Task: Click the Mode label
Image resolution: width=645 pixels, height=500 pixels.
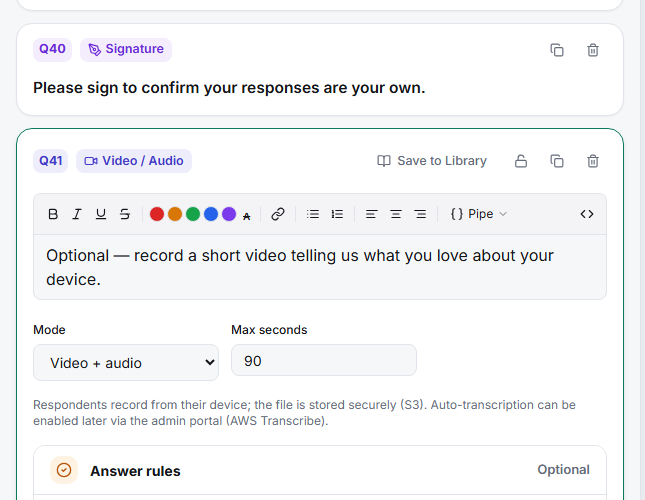Action: point(49,330)
